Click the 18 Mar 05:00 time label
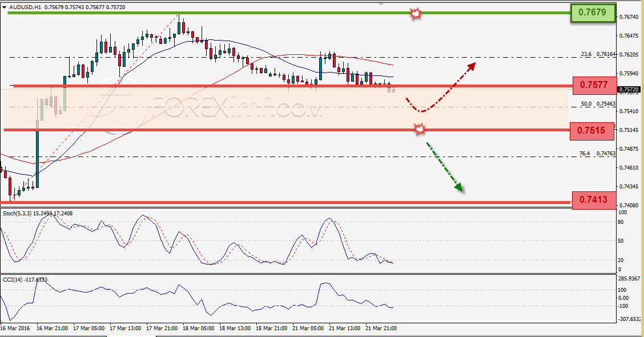Viewport: 644px width, 337px height. (x=198, y=328)
